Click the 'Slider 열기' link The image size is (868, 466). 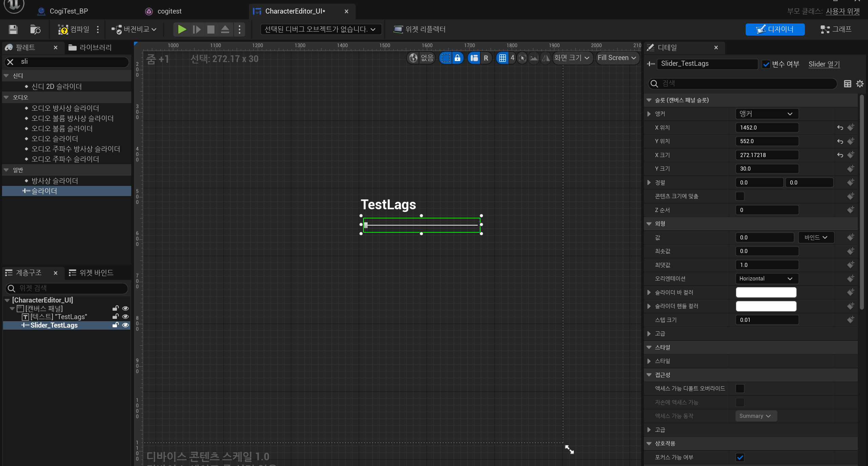coord(824,64)
